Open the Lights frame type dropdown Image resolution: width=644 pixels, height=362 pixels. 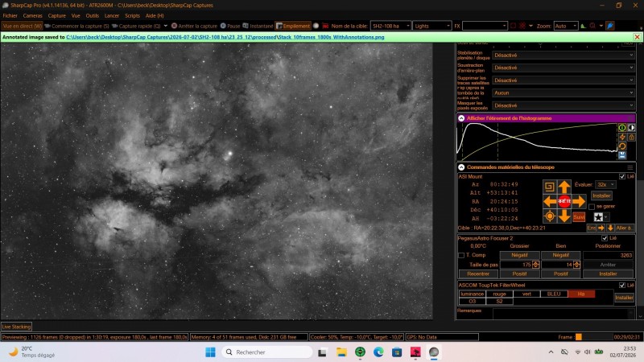click(x=431, y=26)
